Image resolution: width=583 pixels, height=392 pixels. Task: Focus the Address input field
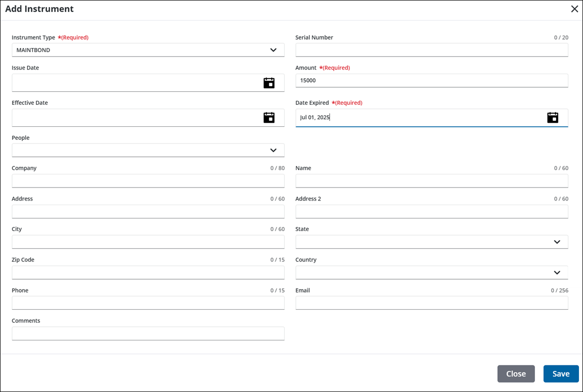(148, 212)
